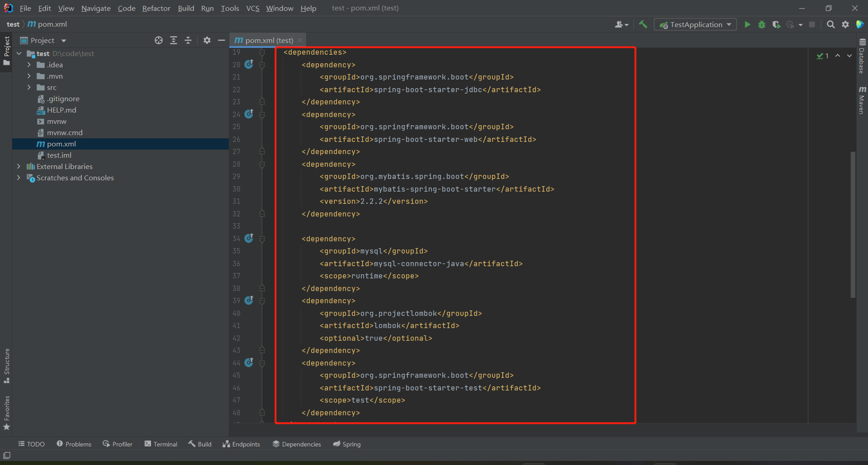Open Search Everywhere magnifier icon
Viewport: 868px width, 465px height.
click(830, 24)
